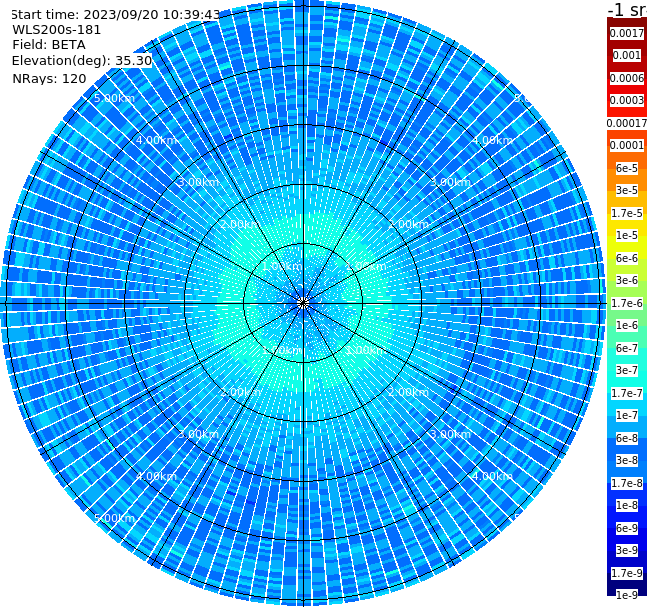
Task: Select the 6e-7 colorbar value
Action: click(x=627, y=348)
